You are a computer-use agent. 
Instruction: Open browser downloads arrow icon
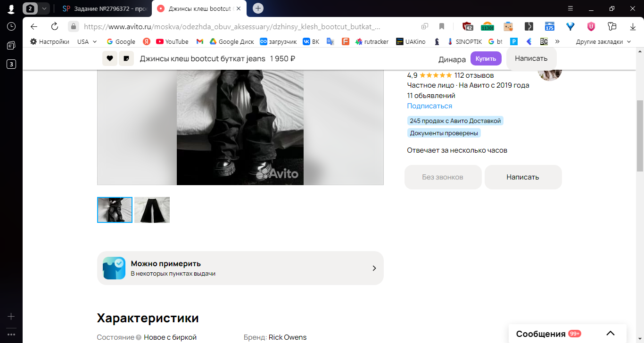point(633,26)
